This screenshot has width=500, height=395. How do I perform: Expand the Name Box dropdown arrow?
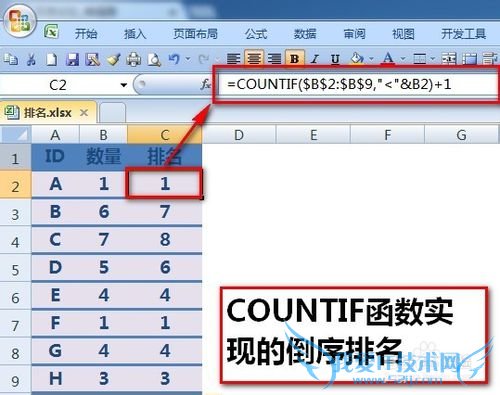(124, 85)
